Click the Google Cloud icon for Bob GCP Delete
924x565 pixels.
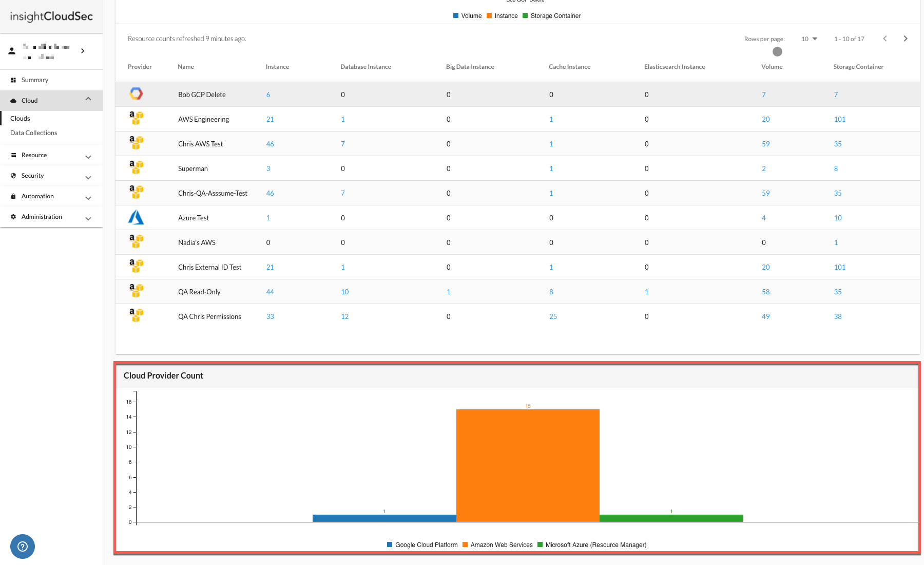pos(136,93)
